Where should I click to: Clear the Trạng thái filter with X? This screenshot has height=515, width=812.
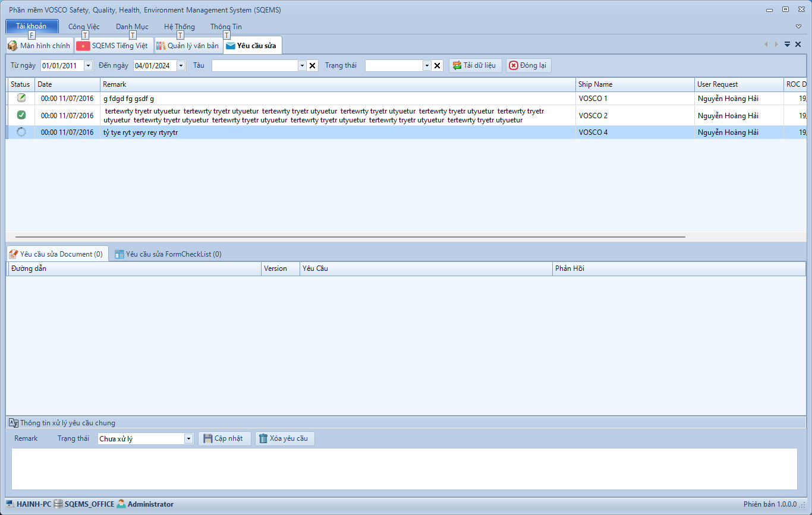438,66
